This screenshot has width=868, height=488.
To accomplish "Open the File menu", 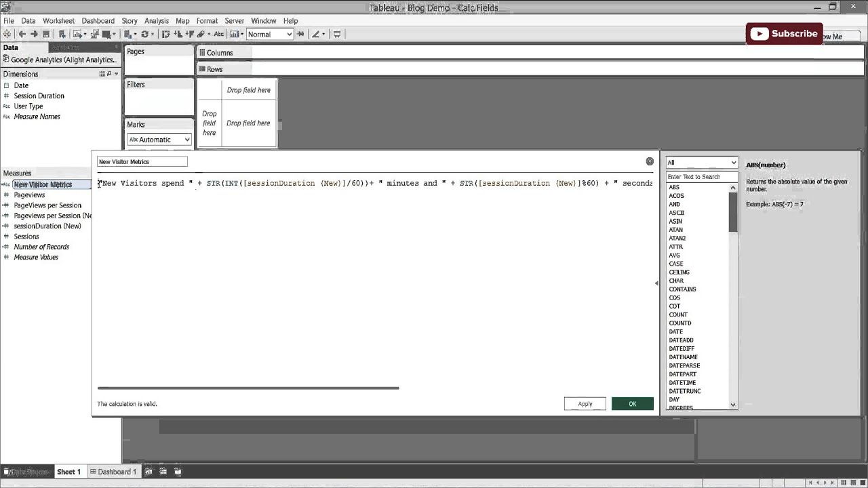I will coord(9,21).
